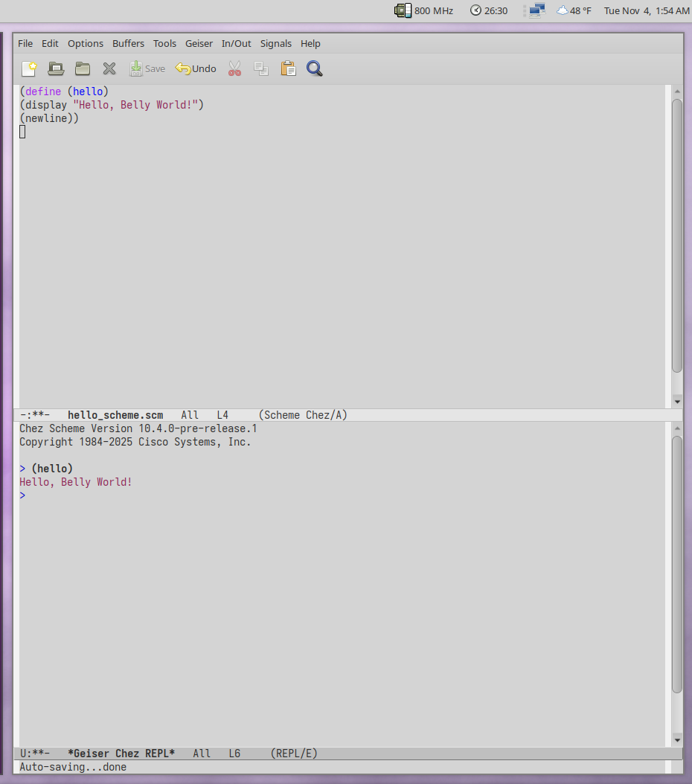Open the Help menu
Viewport: 692px width, 784px height.
(x=310, y=43)
